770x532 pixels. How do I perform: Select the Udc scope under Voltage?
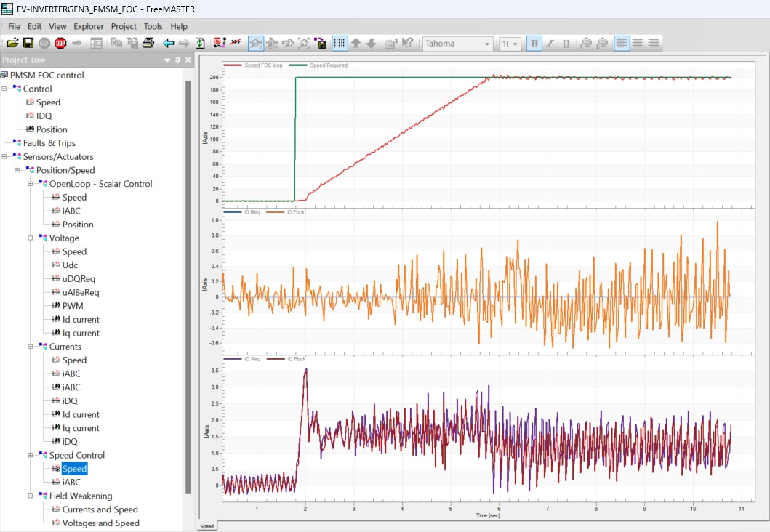click(x=70, y=265)
